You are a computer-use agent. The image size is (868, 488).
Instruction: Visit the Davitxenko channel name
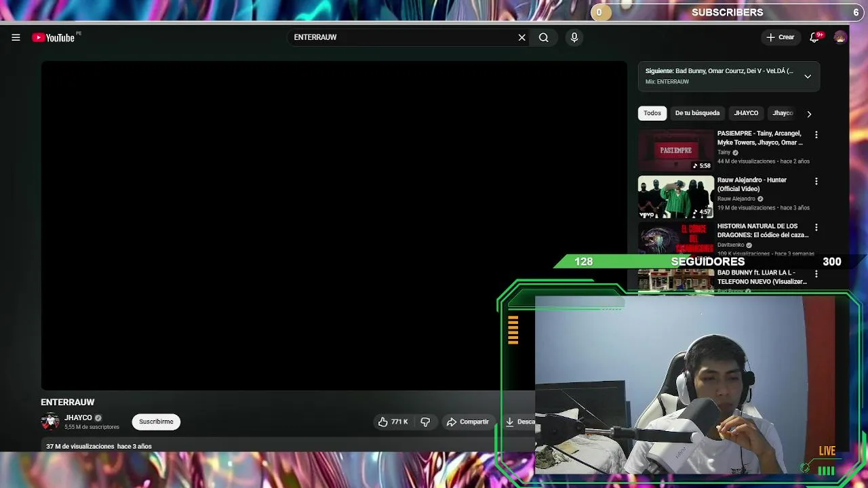tap(731, 245)
